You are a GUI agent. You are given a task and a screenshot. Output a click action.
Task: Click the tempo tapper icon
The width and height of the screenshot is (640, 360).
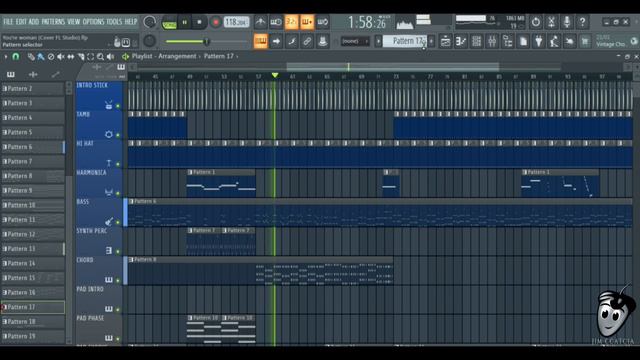(554, 41)
